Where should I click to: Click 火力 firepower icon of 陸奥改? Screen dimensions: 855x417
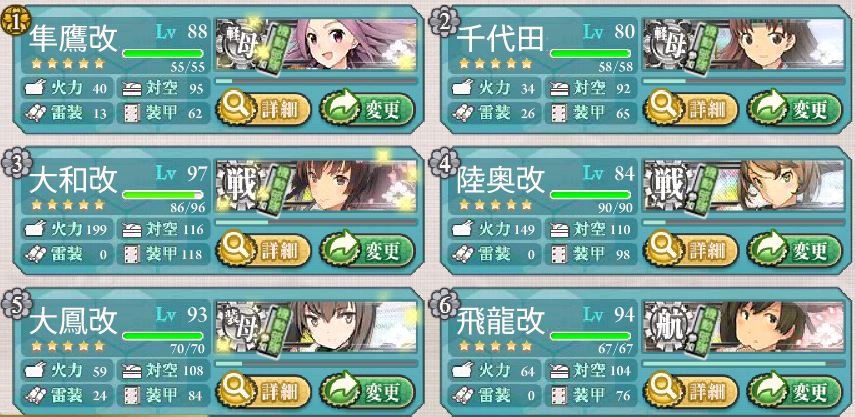coord(462,229)
